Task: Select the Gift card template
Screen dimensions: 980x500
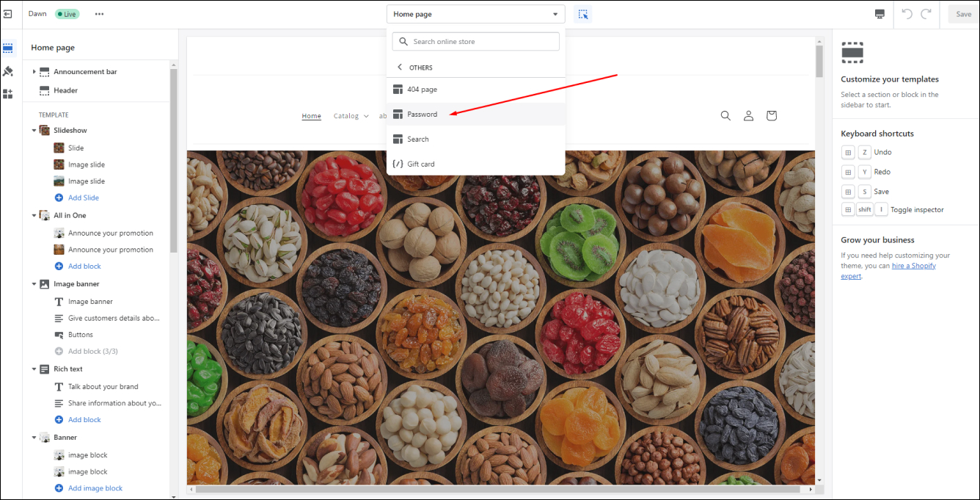Action: click(475, 164)
